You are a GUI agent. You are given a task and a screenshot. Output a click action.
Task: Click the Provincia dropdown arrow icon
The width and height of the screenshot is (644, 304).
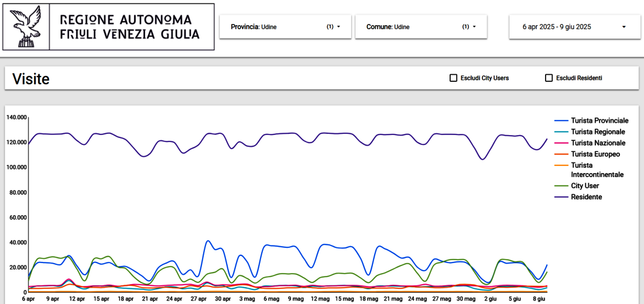pyautogui.click(x=338, y=27)
